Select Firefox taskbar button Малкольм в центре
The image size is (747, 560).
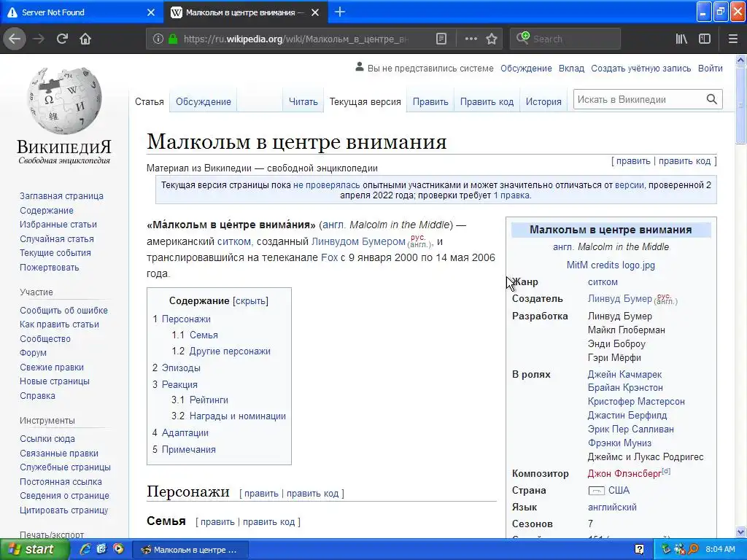pos(190,550)
